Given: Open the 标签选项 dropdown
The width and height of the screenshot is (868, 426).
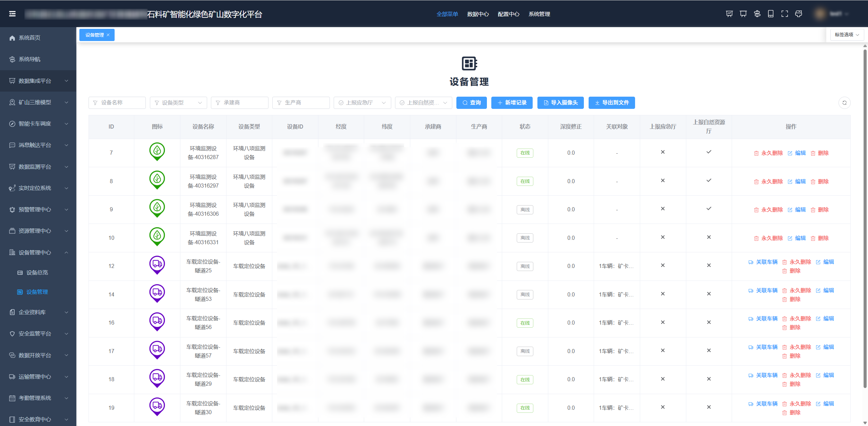Looking at the screenshot, I should 847,35.
